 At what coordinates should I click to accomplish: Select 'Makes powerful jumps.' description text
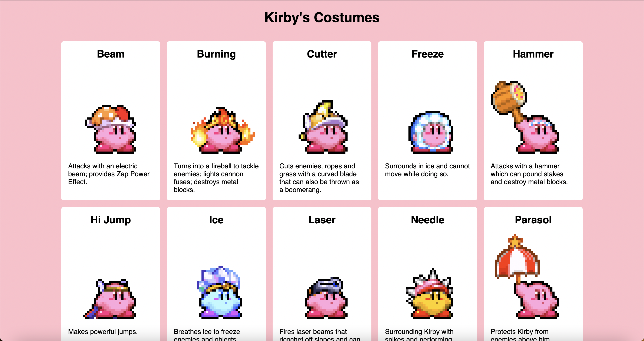coord(103,331)
